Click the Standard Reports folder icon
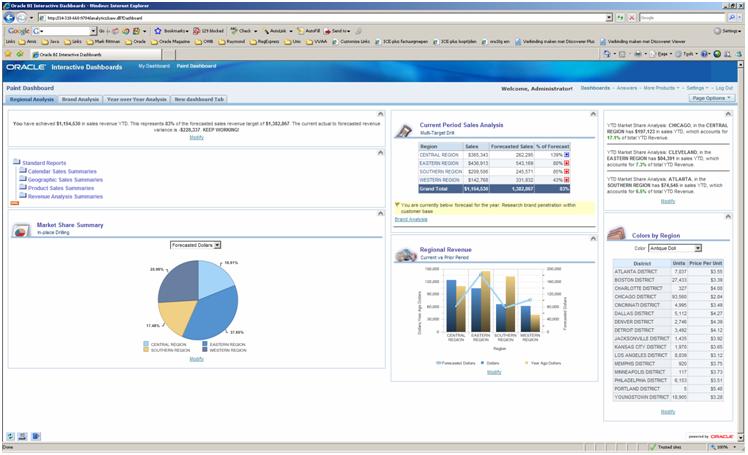The width and height of the screenshot is (748, 455). (17, 162)
